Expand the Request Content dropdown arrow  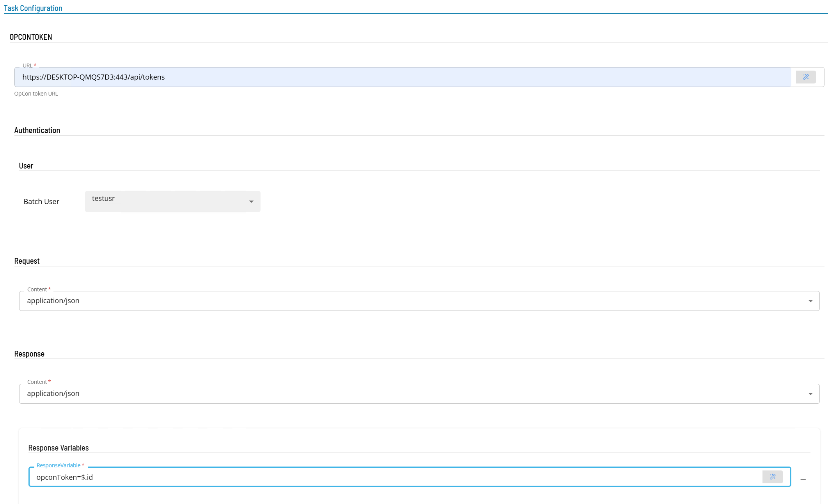tap(810, 301)
